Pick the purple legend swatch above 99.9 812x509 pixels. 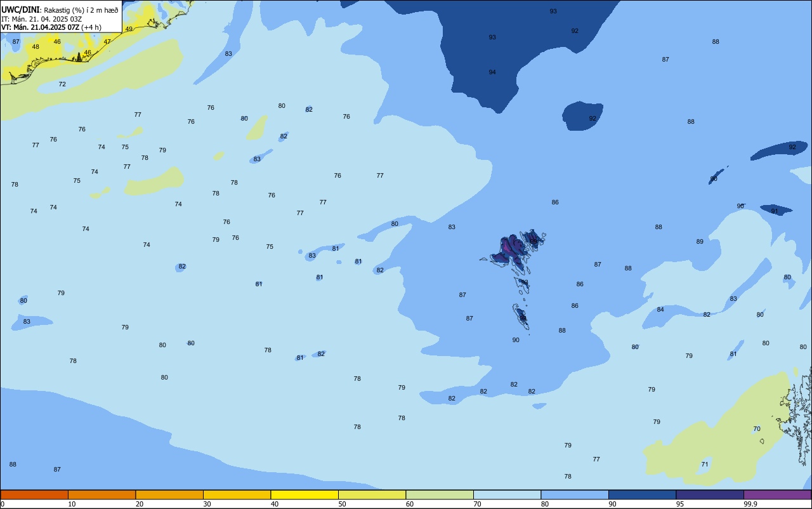pyautogui.click(x=777, y=494)
